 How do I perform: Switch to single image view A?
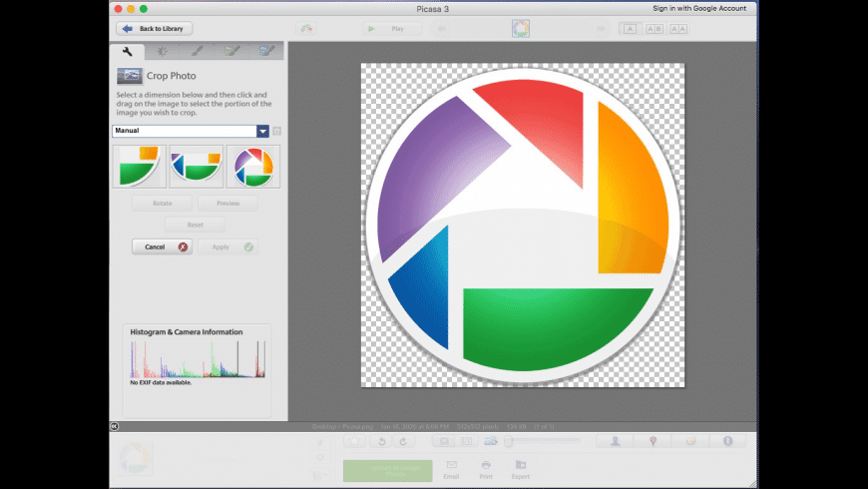click(x=630, y=29)
